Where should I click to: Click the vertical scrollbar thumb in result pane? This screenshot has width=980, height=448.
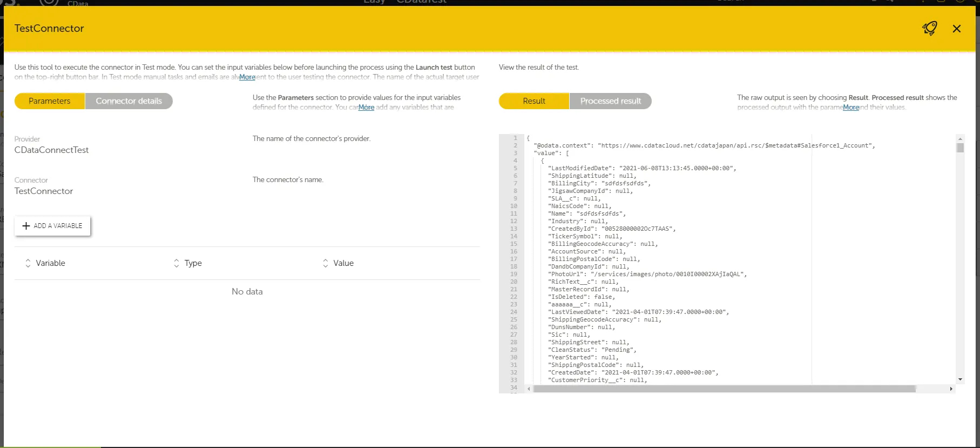tap(960, 148)
